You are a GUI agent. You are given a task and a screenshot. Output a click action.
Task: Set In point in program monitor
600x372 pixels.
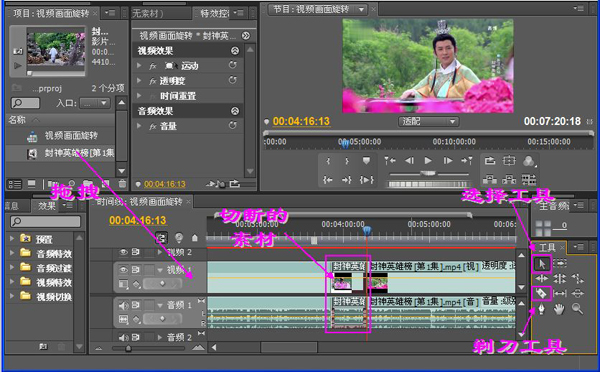click(328, 161)
